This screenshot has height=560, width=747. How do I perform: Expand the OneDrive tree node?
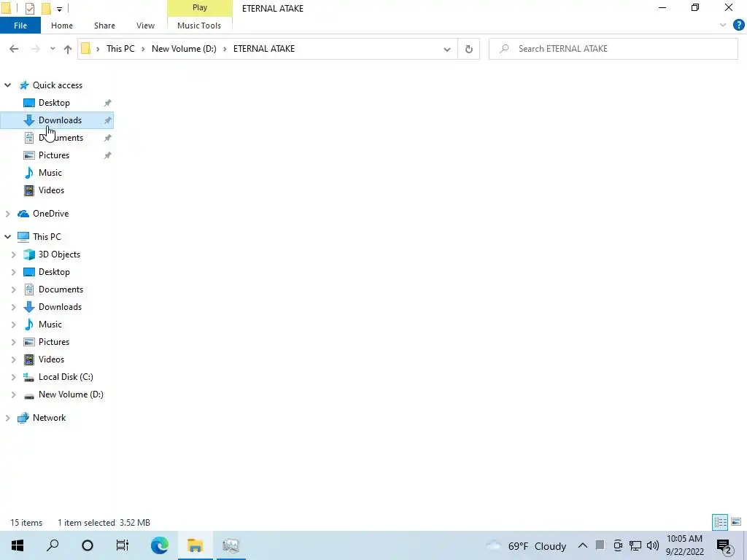[x=7, y=214]
